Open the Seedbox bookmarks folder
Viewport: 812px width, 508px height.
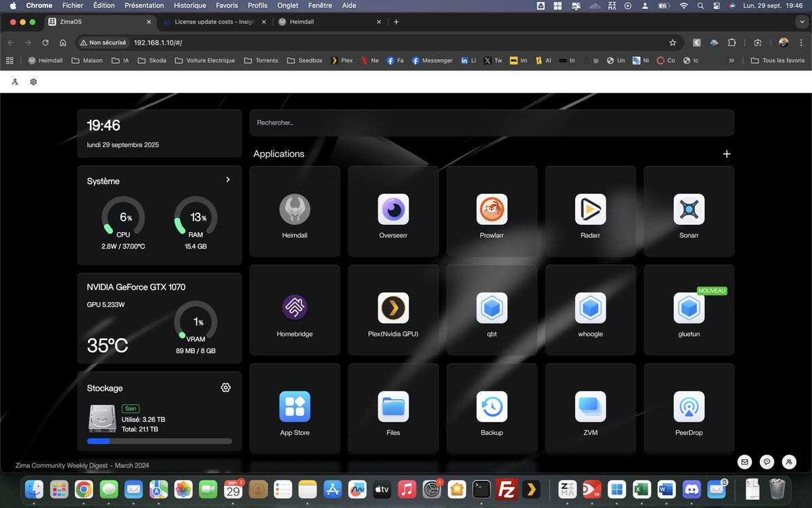point(304,60)
